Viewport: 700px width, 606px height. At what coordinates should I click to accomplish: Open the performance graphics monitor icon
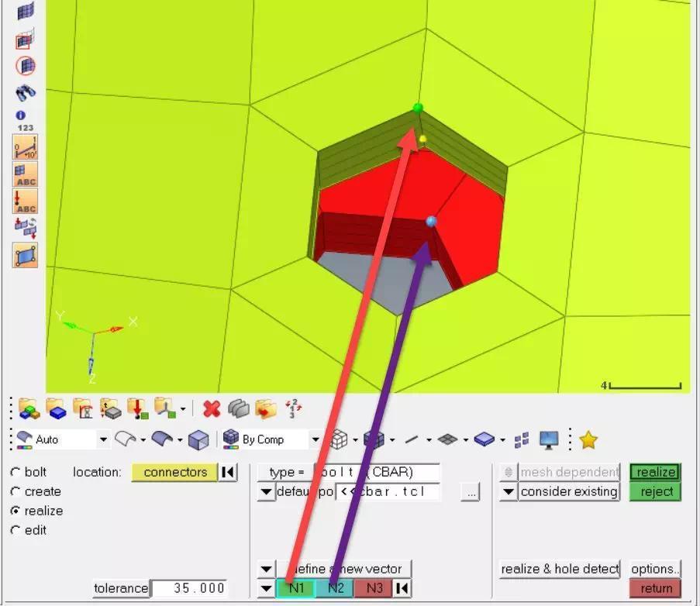(549, 439)
